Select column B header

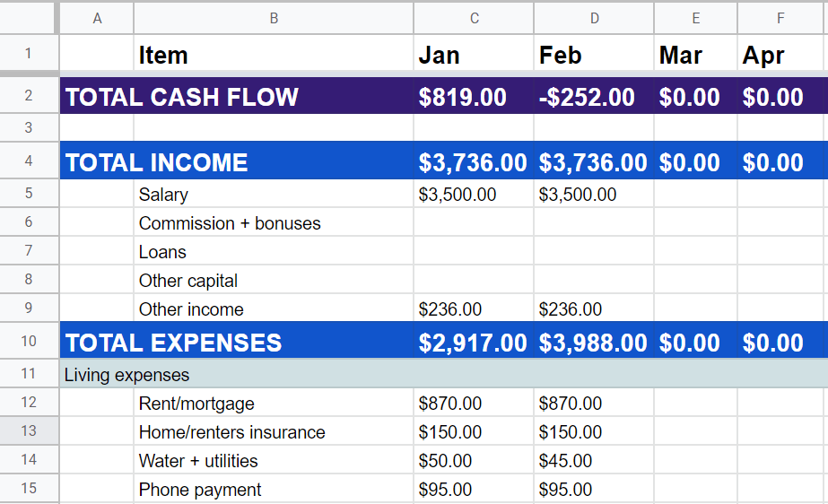click(x=274, y=18)
